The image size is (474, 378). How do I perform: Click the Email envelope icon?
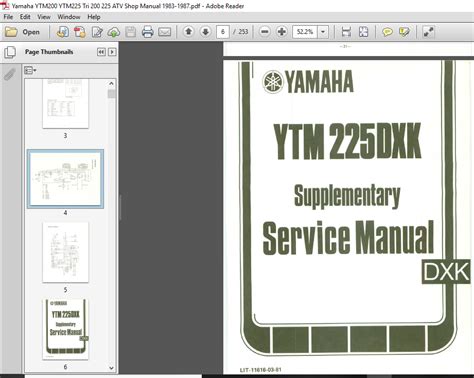(164, 32)
